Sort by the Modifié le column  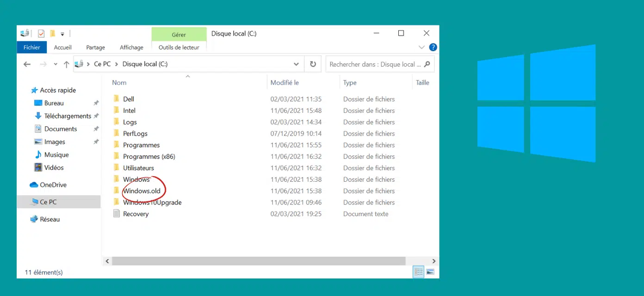pos(285,83)
